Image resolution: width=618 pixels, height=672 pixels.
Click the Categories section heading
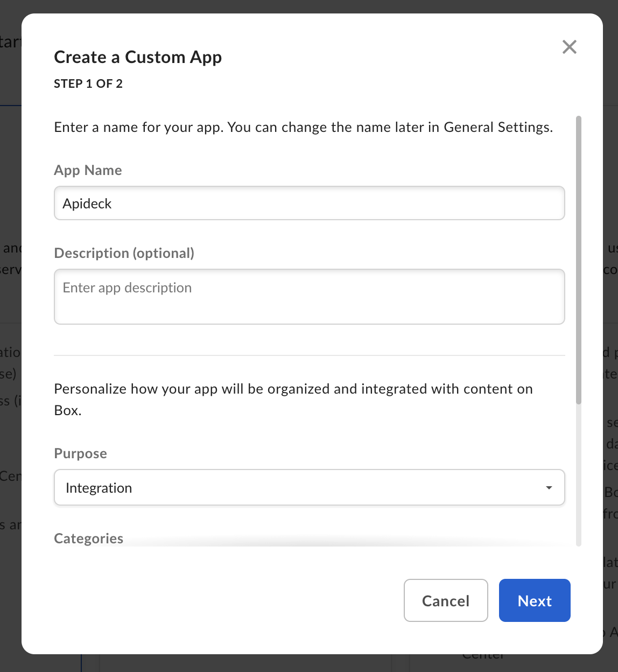(88, 538)
